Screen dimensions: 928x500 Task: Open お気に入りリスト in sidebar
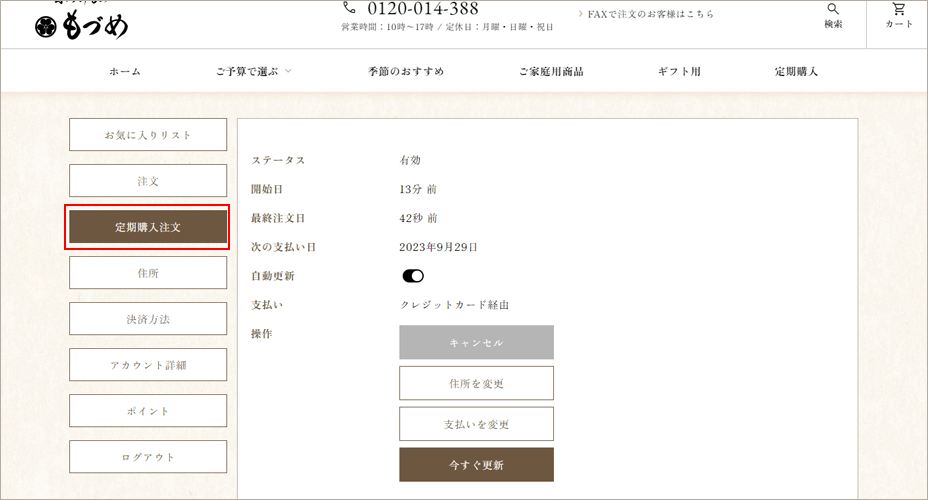pyautogui.click(x=148, y=135)
